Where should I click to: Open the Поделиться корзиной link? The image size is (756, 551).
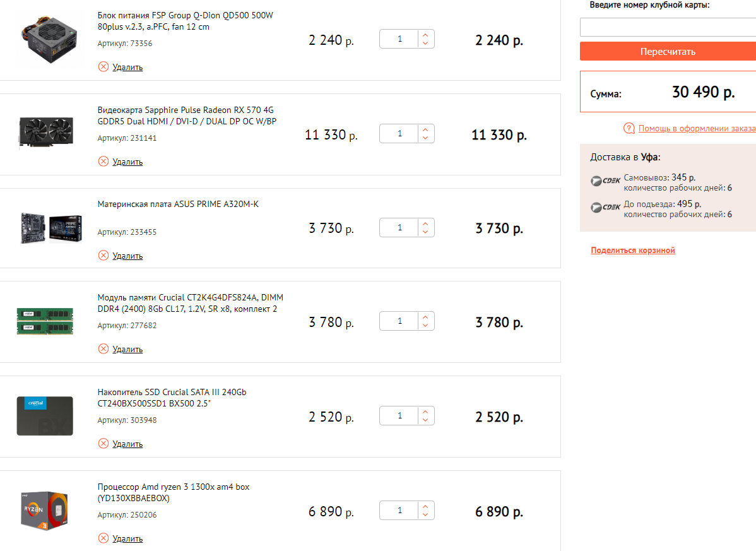click(633, 251)
